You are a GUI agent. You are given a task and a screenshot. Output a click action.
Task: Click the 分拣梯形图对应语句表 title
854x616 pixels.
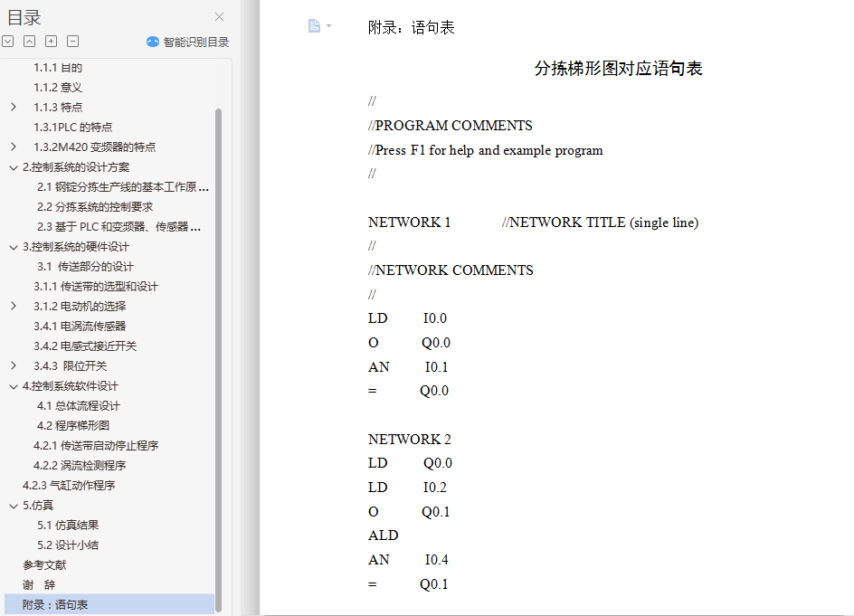pyautogui.click(x=618, y=69)
